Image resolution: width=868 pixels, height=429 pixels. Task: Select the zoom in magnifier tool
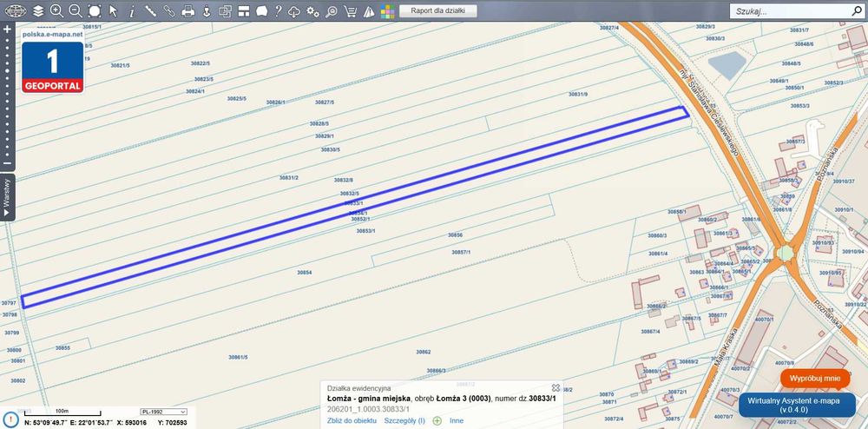click(56, 11)
